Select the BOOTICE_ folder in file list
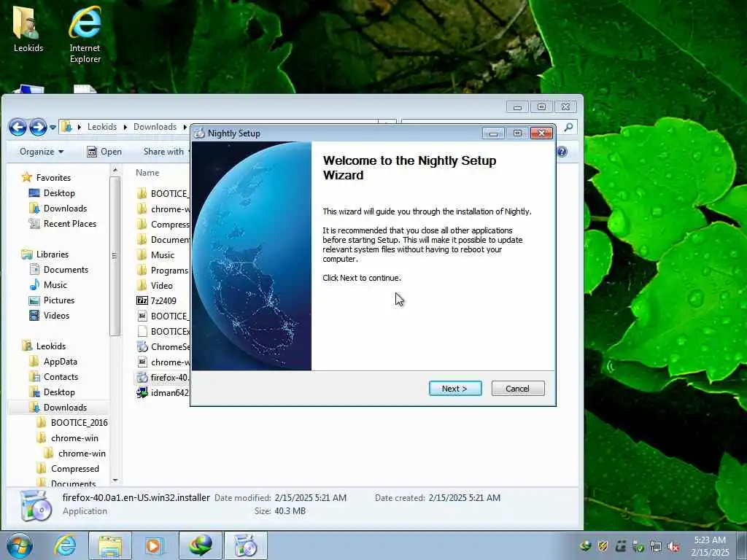 point(163,193)
